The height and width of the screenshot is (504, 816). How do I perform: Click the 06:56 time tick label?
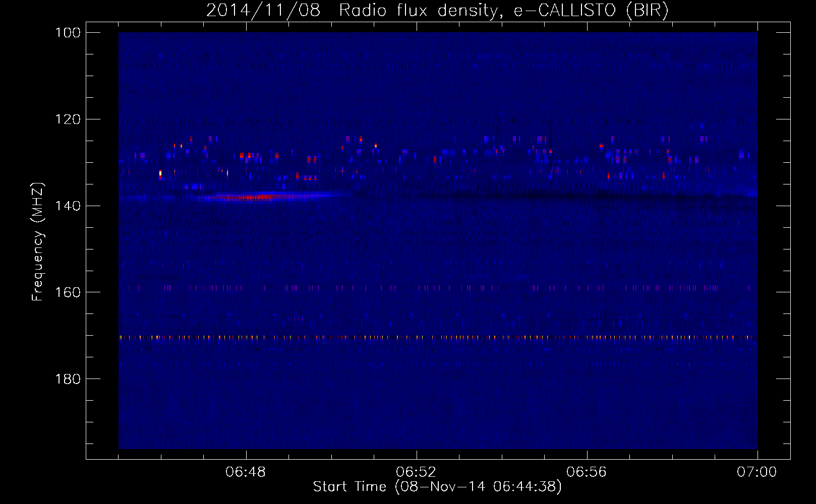587,472
